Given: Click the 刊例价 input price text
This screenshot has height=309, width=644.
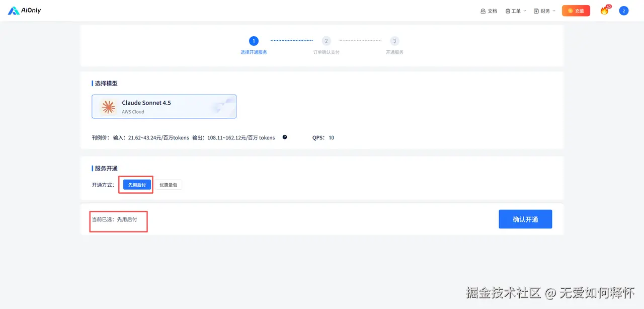Looking at the screenshot, I should pyautogui.click(x=140, y=137).
